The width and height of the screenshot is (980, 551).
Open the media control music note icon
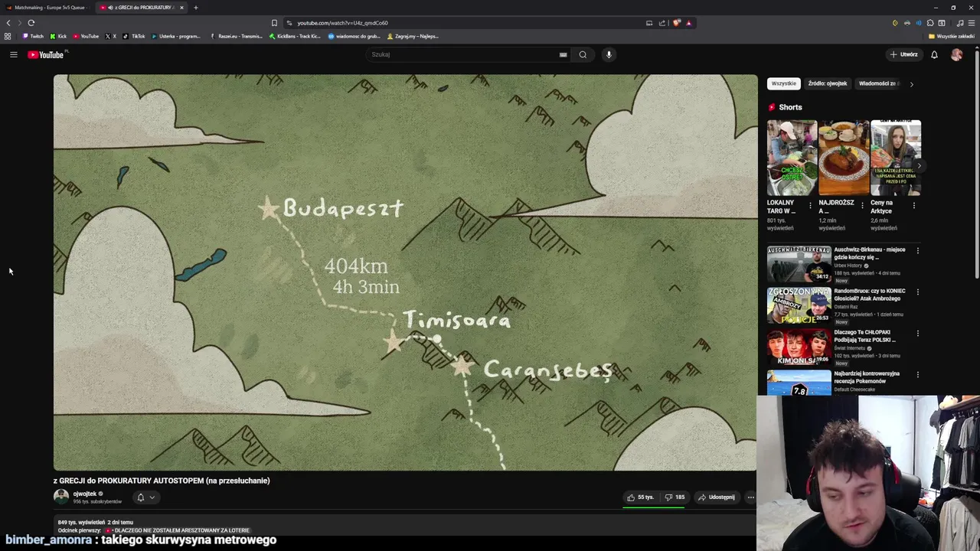(x=960, y=23)
